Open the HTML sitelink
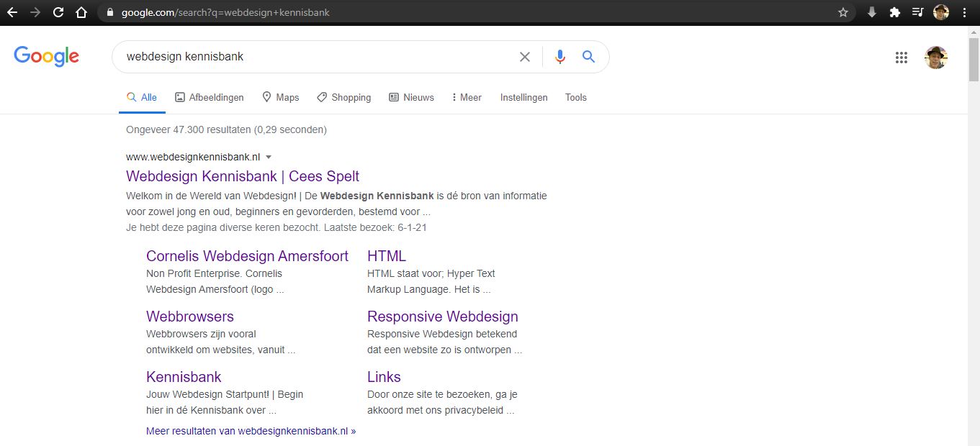This screenshot has width=980, height=446. coord(387,256)
